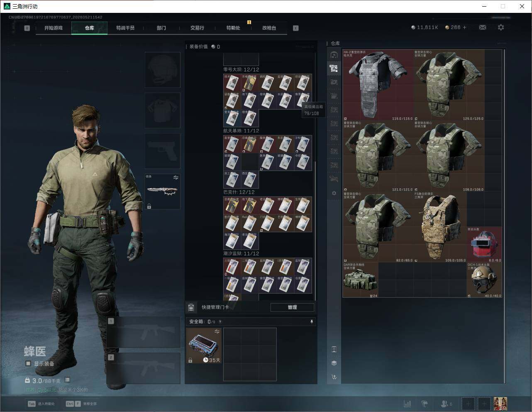Swap the melee knife using arrows icon
The image size is (532, 412).
(x=176, y=178)
